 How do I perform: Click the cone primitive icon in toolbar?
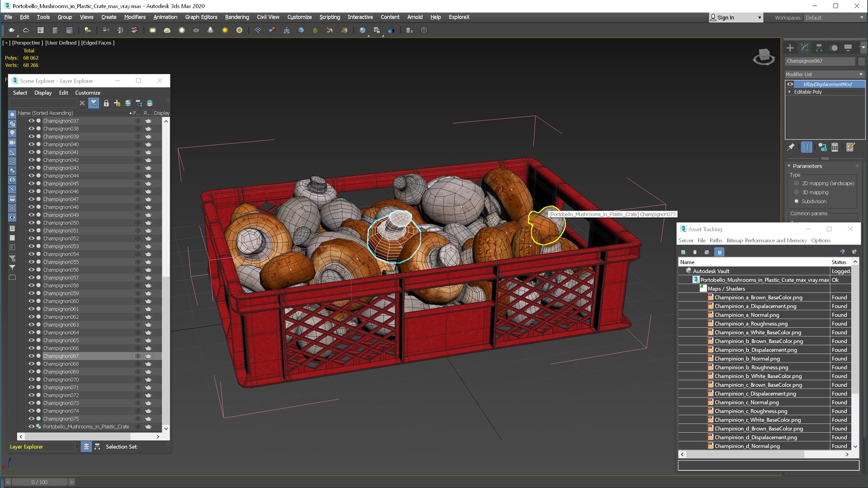click(x=210, y=30)
